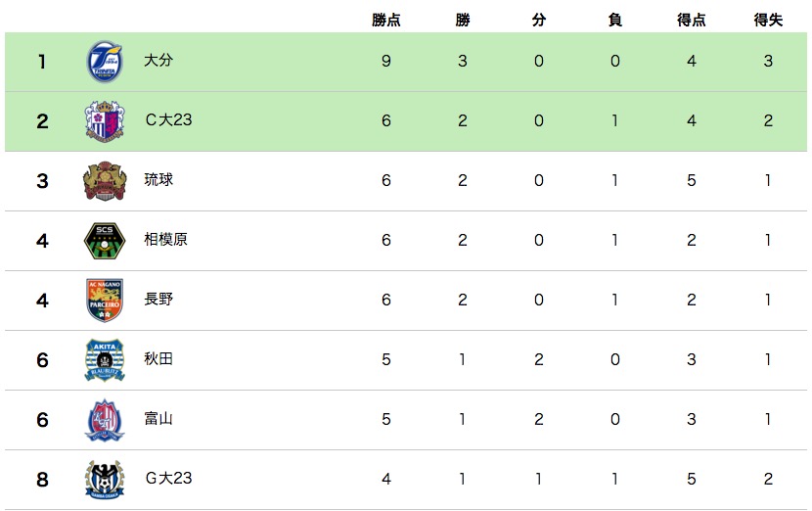Click the 得失 goal difference header
The image size is (812, 511).
768,20
